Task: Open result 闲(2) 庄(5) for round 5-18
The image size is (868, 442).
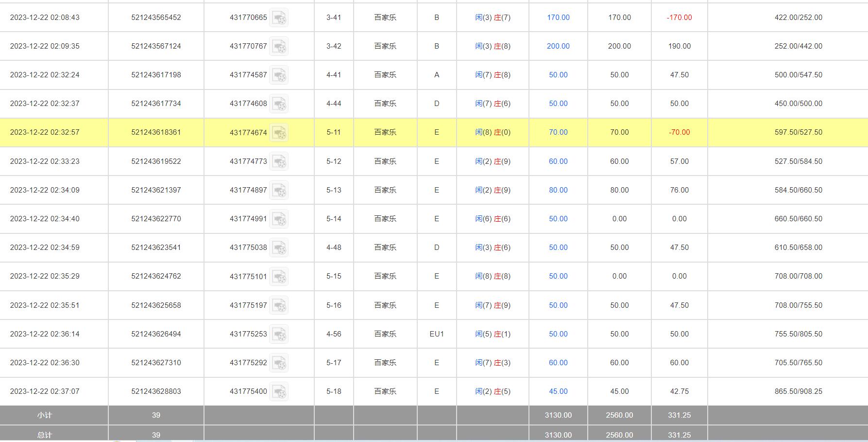Action: point(493,391)
